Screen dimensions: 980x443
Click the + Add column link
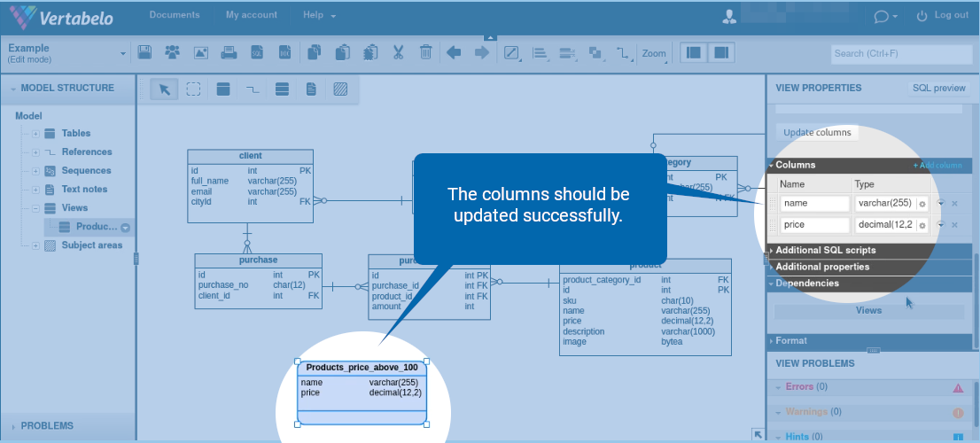(937, 166)
